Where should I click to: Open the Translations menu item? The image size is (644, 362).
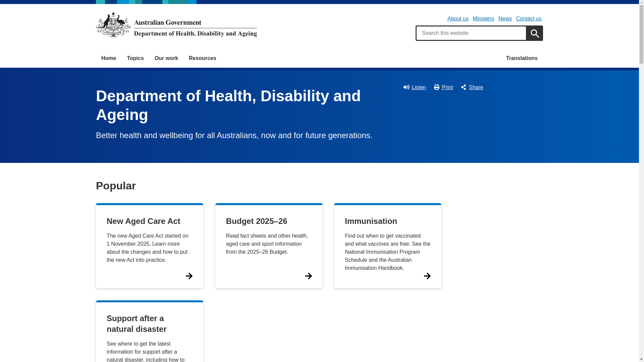point(522,58)
